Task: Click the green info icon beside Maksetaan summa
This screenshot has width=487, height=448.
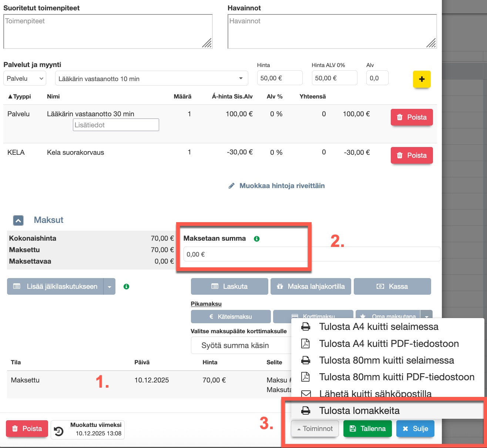Action: coord(256,239)
